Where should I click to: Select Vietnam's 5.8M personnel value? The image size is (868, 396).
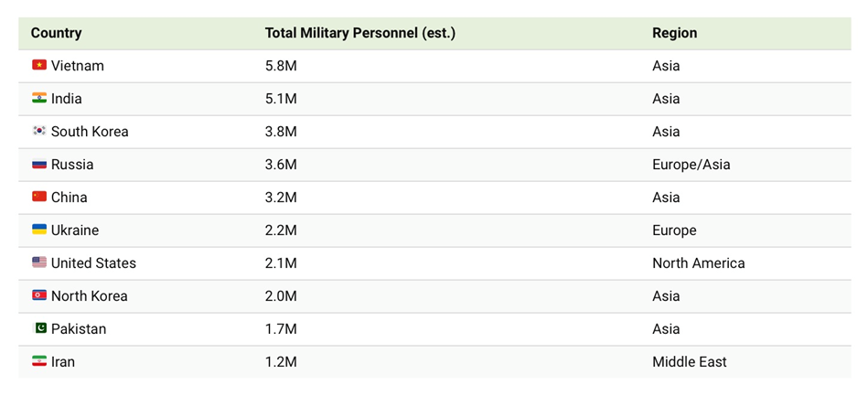tap(281, 66)
